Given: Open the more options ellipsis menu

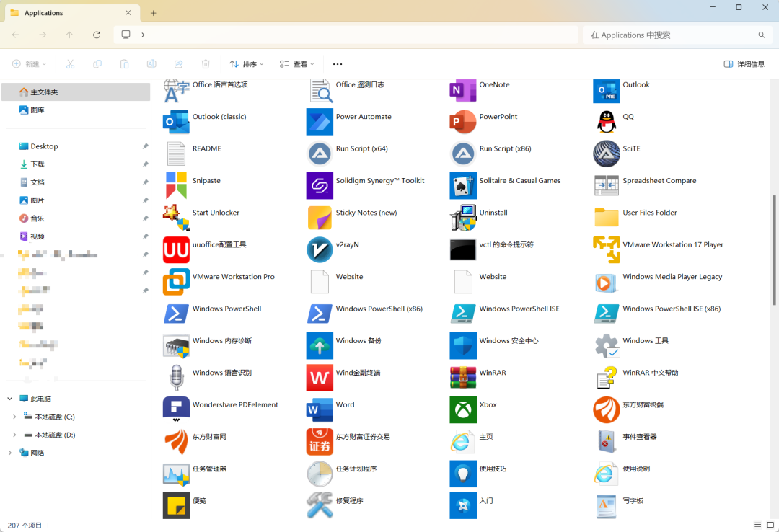Looking at the screenshot, I should 338,64.
